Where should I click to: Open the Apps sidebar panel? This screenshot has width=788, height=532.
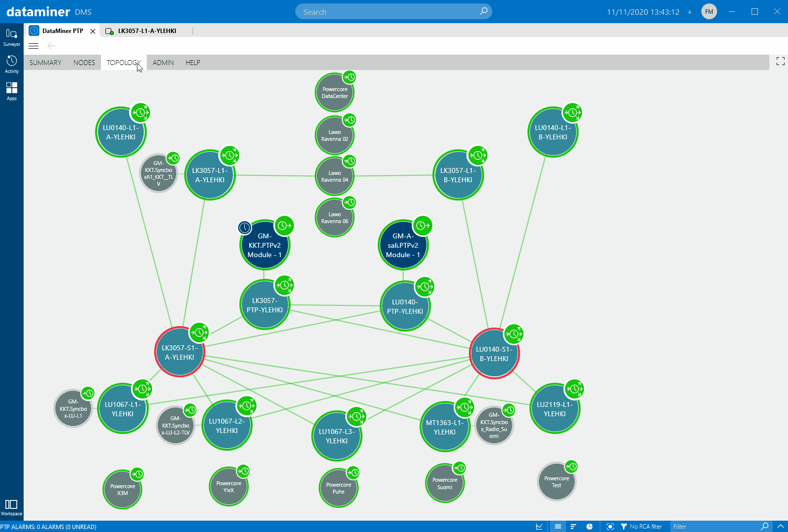[11, 91]
